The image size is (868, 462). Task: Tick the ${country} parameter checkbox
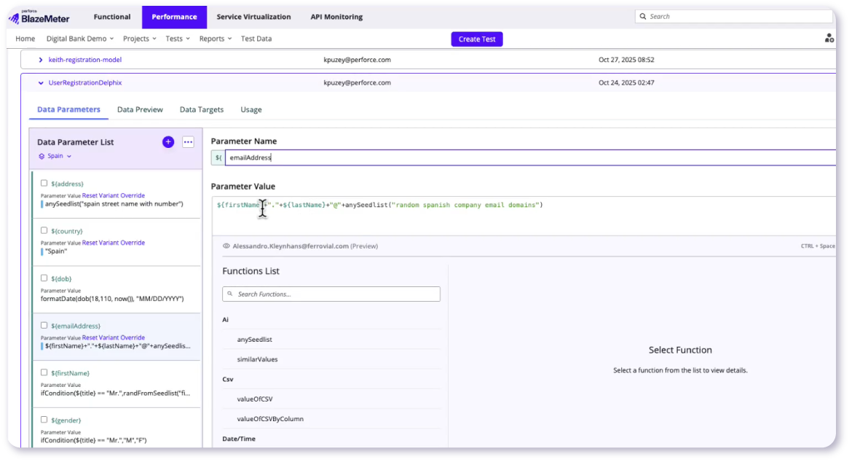44,231
